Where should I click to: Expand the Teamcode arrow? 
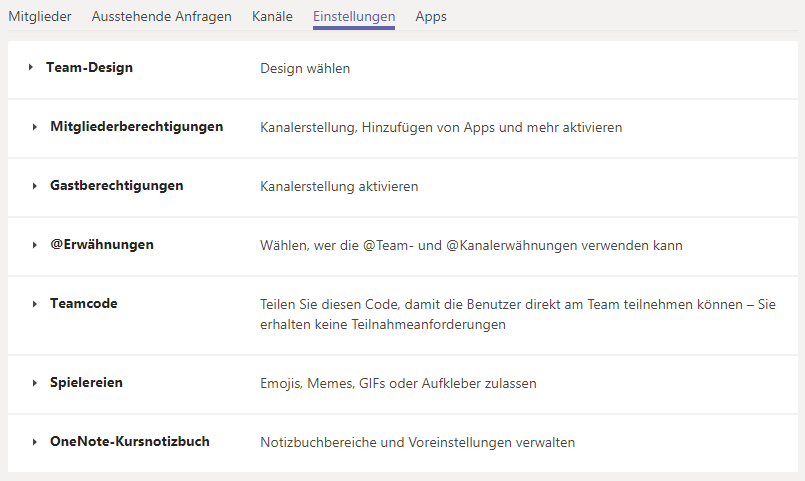pos(34,304)
